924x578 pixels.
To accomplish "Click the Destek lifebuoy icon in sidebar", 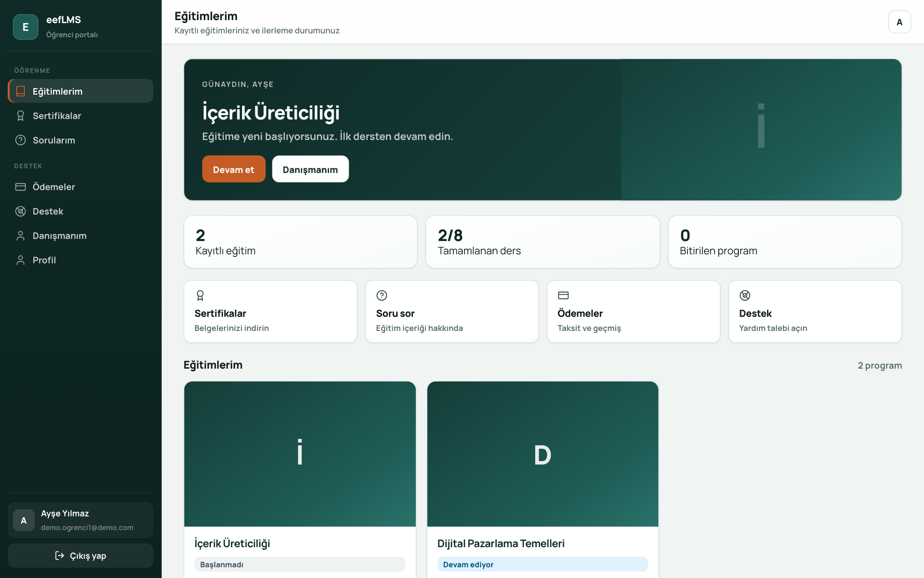I will [x=21, y=211].
